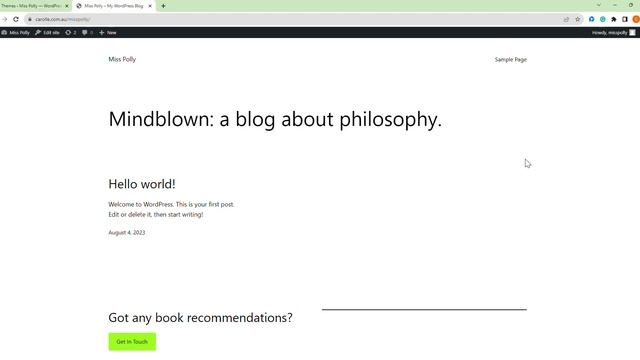Click the share page icon in address bar

coord(566,19)
